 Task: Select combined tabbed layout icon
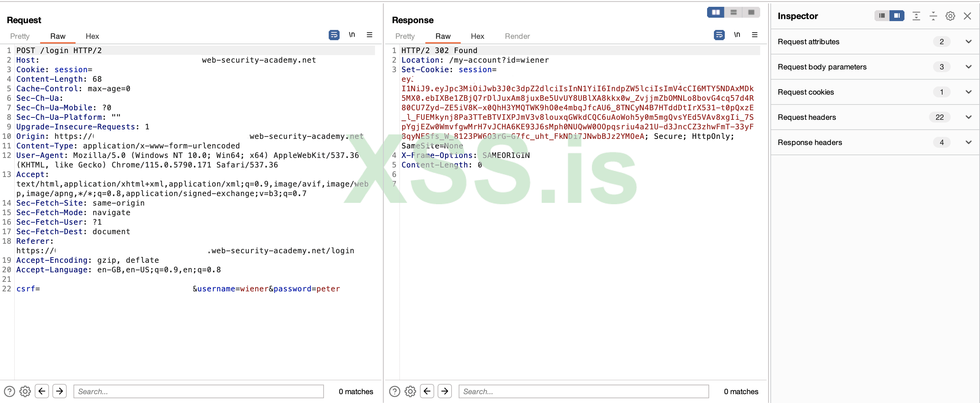point(751,13)
